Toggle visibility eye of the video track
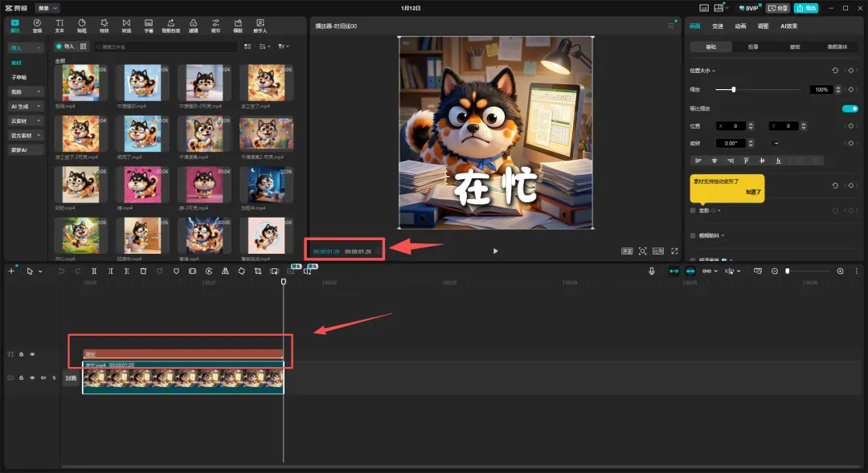Viewport: 868px width, 473px height. click(x=32, y=378)
